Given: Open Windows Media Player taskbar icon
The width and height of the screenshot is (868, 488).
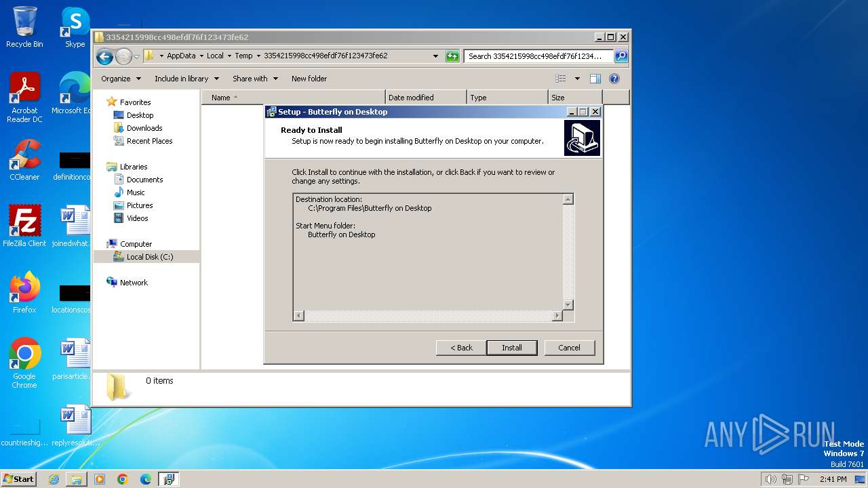Looking at the screenshot, I should [100, 479].
